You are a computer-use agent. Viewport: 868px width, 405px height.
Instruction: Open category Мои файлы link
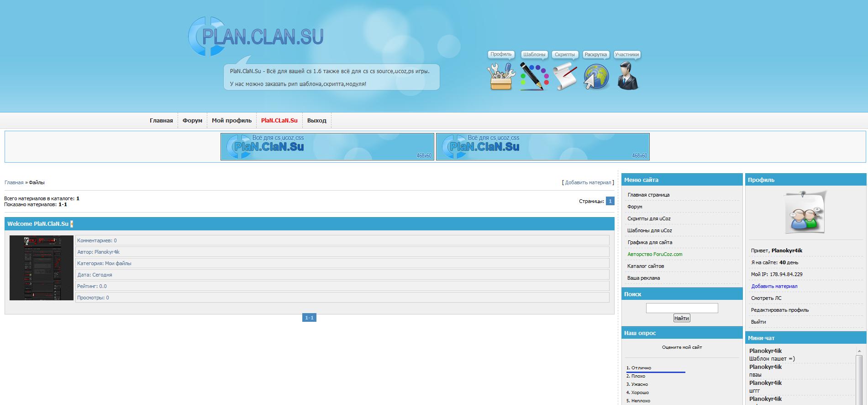point(118,263)
